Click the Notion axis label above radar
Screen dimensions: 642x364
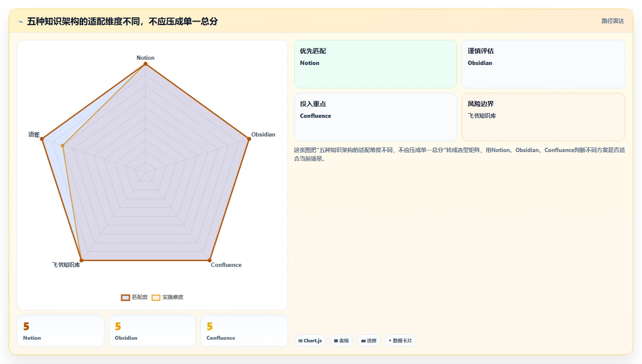145,58
